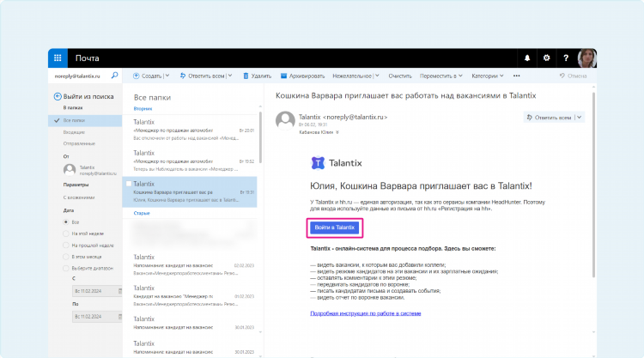Open the user profile photo menu
Screen dimensions: 644x358
(x=586, y=58)
